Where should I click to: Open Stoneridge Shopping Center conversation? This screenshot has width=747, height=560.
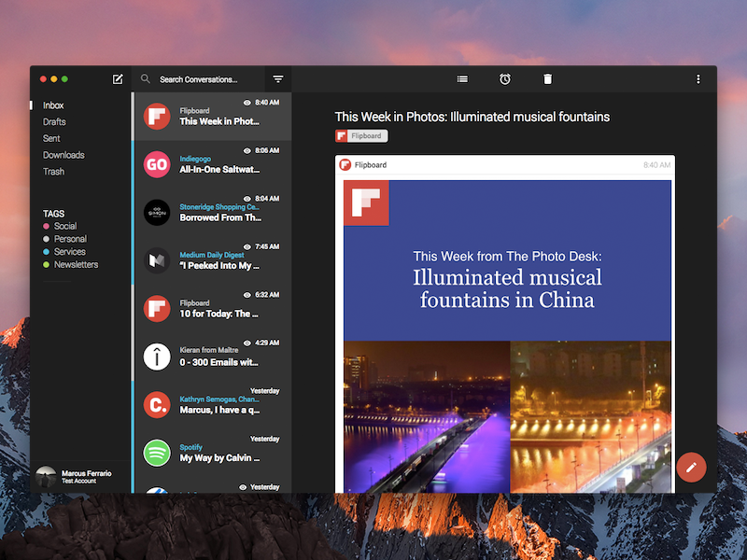pos(213,213)
